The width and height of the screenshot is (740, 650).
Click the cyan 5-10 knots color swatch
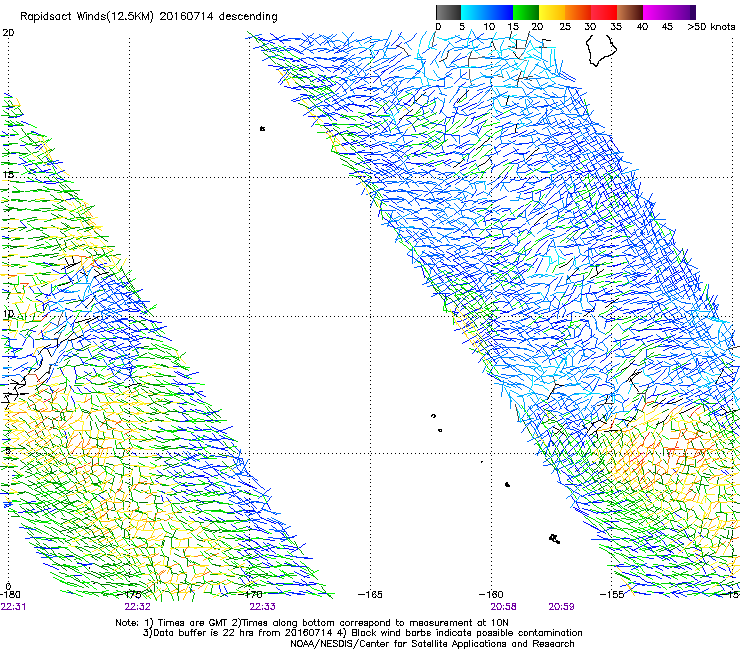[x=474, y=12]
